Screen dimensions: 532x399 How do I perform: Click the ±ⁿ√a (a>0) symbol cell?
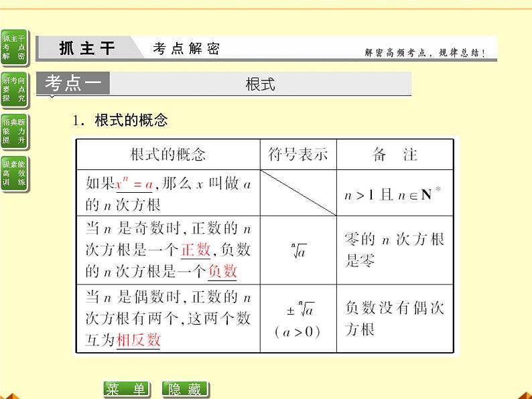297,319
